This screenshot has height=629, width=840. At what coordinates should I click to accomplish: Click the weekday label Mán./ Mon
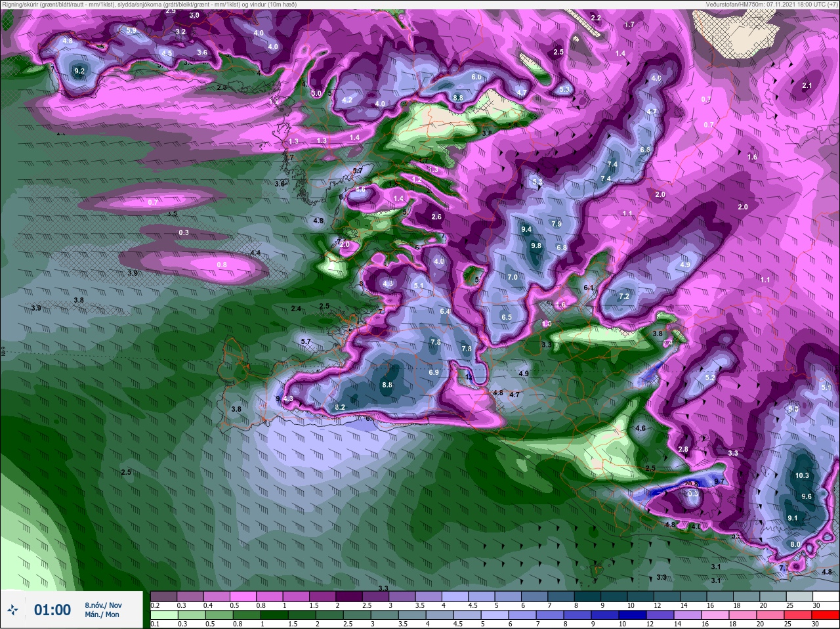pos(102,615)
